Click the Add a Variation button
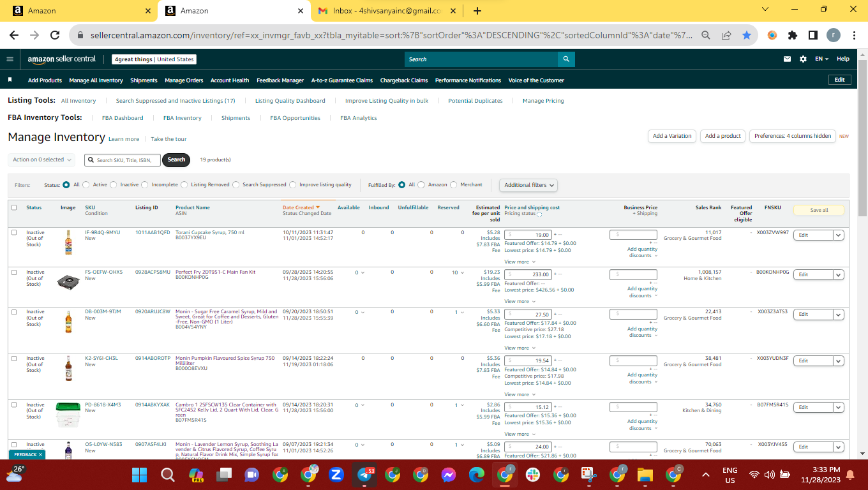Image resolution: width=868 pixels, height=490 pixels. pyautogui.click(x=672, y=136)
